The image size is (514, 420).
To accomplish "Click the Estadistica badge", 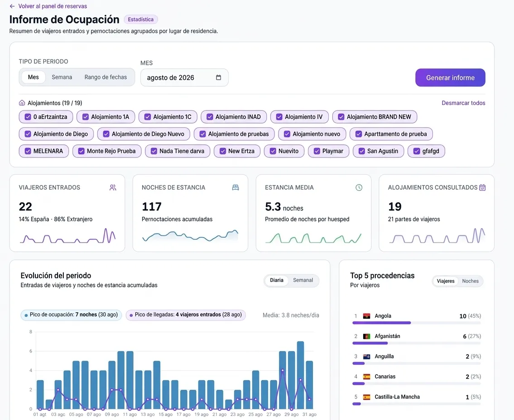I will pos(141,19).
